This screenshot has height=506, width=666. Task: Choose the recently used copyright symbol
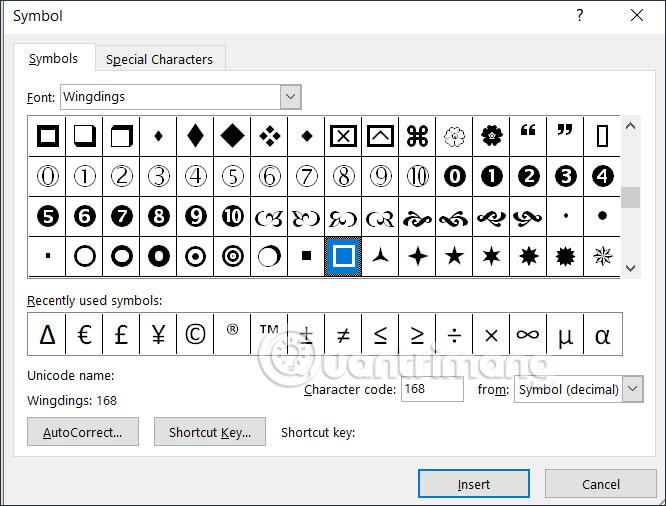tap(195, 334)
